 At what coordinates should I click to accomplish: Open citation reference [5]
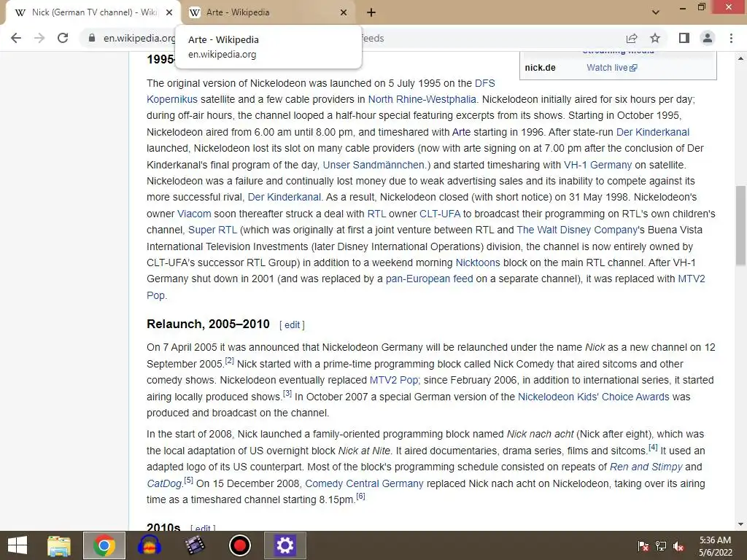coord(189,481)
